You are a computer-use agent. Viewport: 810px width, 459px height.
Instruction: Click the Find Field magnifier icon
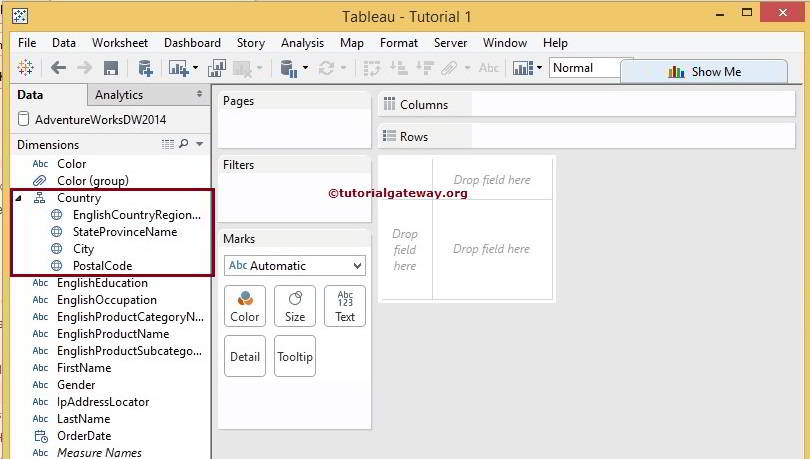(x=183, y=144)
